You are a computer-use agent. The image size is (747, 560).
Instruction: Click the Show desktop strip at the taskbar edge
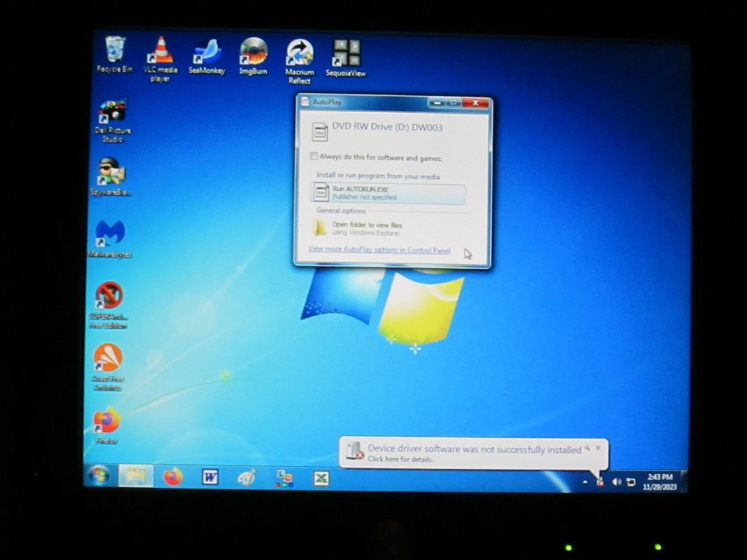point(684,482)
